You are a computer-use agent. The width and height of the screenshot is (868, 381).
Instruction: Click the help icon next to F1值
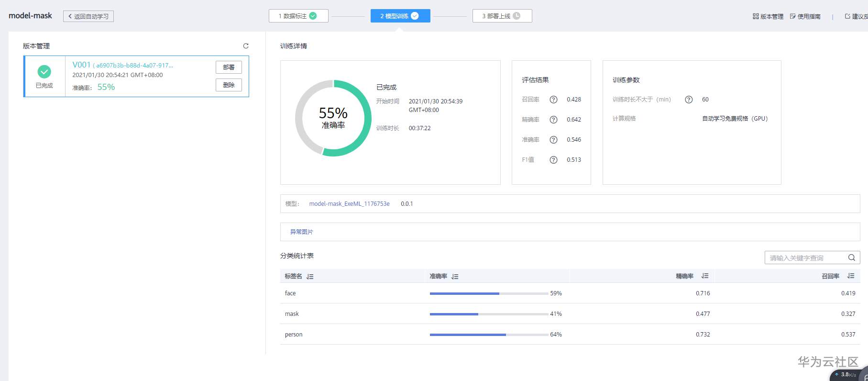[x=553, y=160]
